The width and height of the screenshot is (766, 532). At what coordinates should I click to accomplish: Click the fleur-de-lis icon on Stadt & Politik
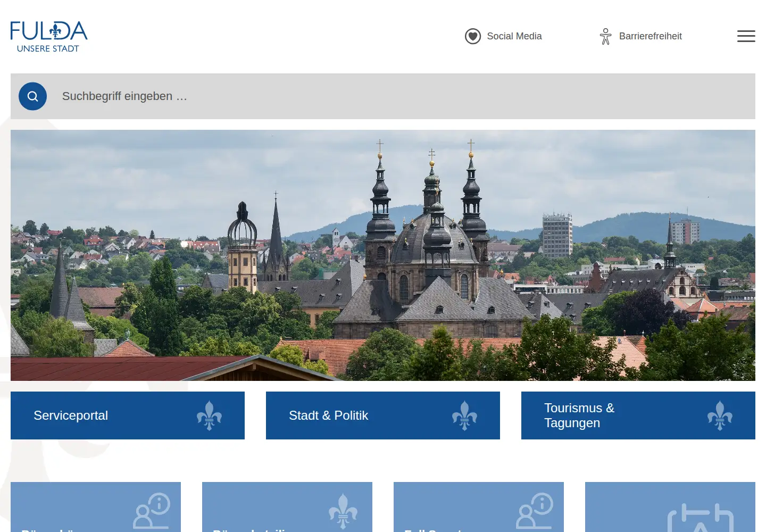[x=464, y=415]
